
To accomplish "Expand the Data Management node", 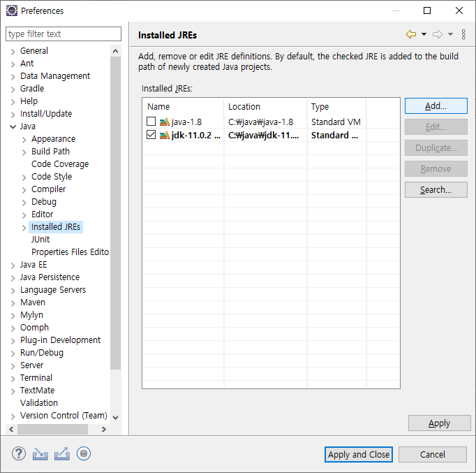I will point(13,77).
